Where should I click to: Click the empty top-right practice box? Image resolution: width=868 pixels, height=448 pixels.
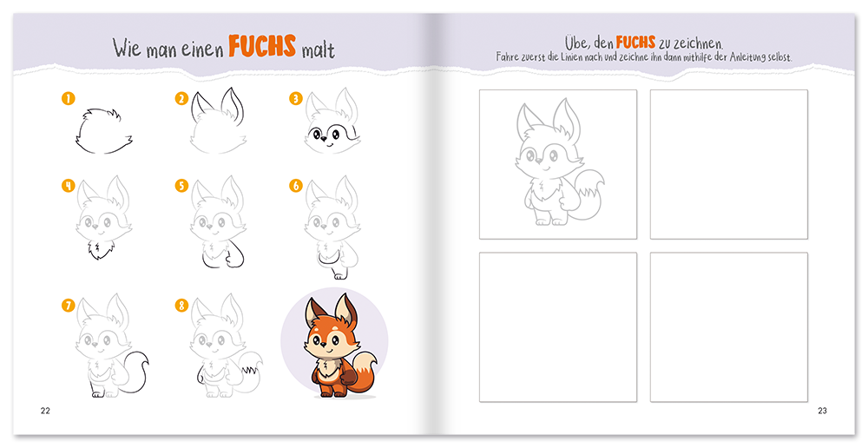tap(728, 163)
